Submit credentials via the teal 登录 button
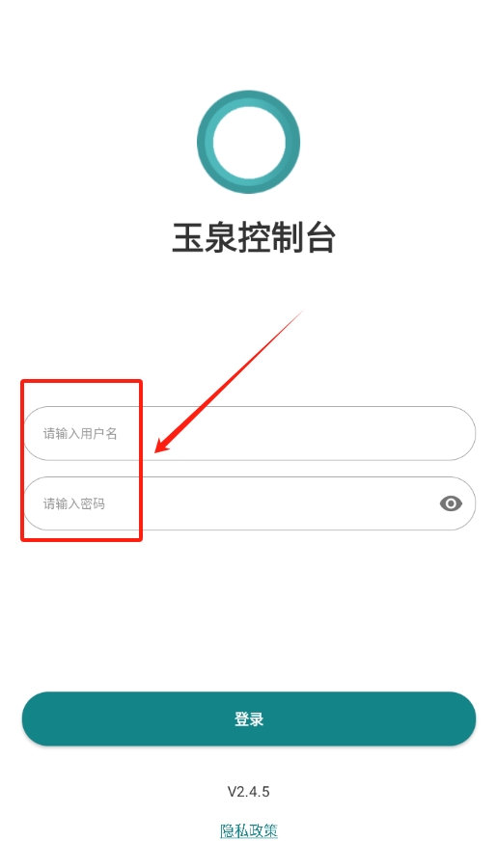The height and width of the screenshot is (868, 497). [x=249, y=719]
